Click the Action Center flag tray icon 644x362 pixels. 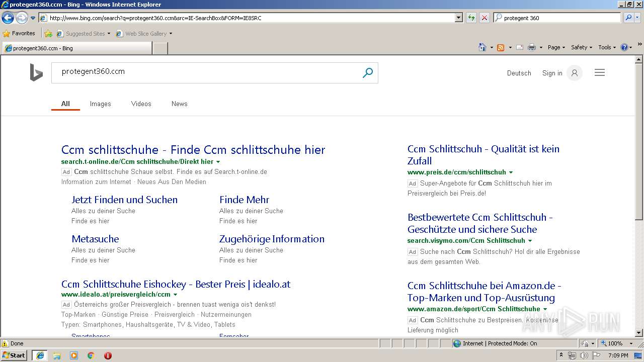596,355
